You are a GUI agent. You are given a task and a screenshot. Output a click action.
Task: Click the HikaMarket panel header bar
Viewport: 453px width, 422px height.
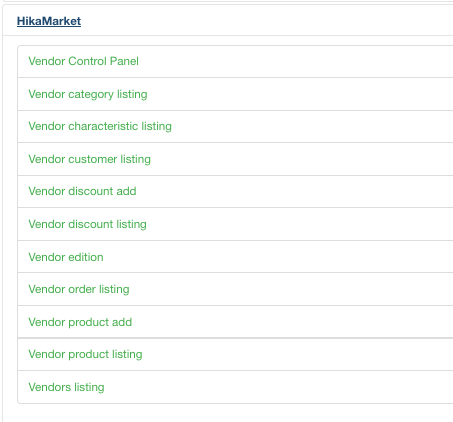coord(228,20)
